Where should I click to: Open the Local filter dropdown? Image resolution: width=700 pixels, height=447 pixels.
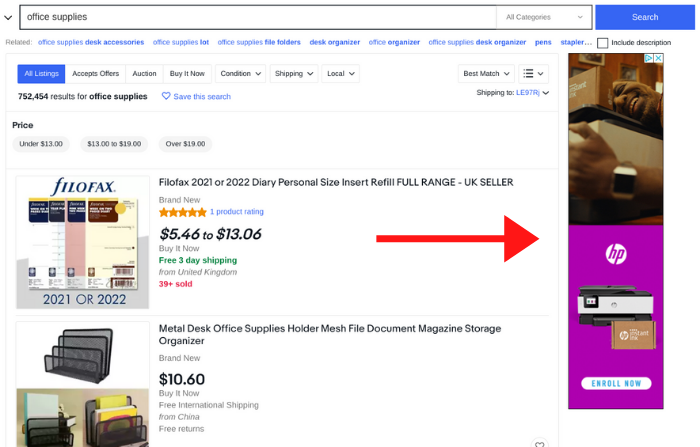pyautogui.click(x=341, y=74)
